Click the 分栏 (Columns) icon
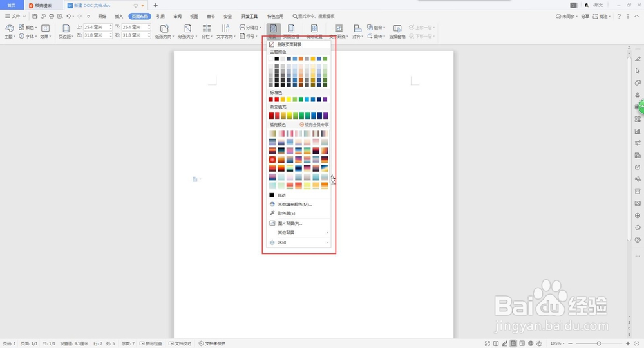The image size is (644, 348). [207, 28]
